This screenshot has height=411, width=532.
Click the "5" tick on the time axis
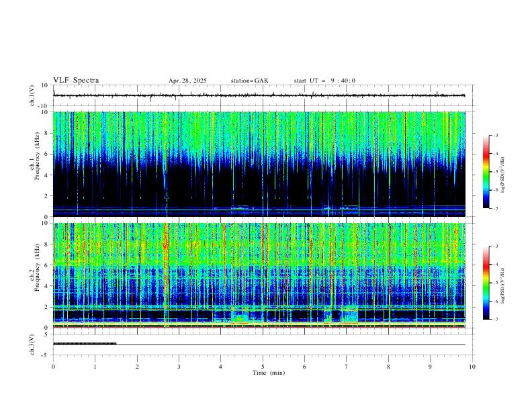(x=263, y=367)
